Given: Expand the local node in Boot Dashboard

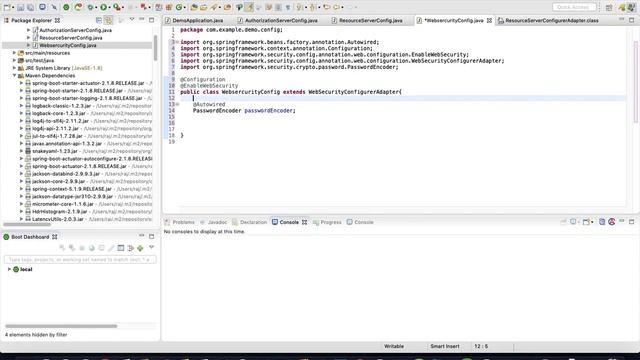Looking at the screenshot, I should pyautogui.click(x=9, y=269).
